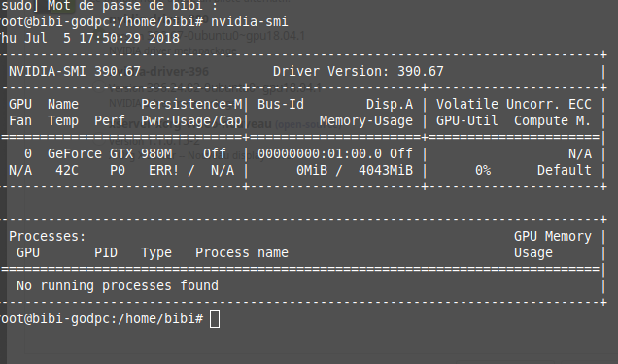Screen dimensions: 618x364
Task: Click the "ERR!" power usage value
Action: click(164, 171)
